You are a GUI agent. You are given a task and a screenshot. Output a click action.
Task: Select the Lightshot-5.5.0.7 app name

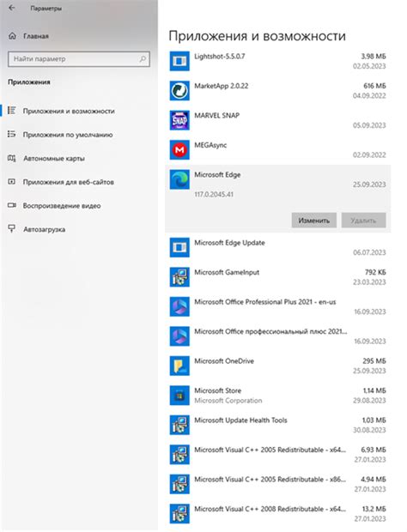coord(219,57)
